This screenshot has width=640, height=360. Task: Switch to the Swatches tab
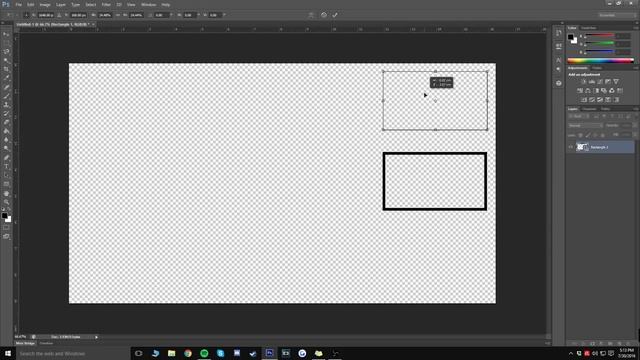[589, 28]
